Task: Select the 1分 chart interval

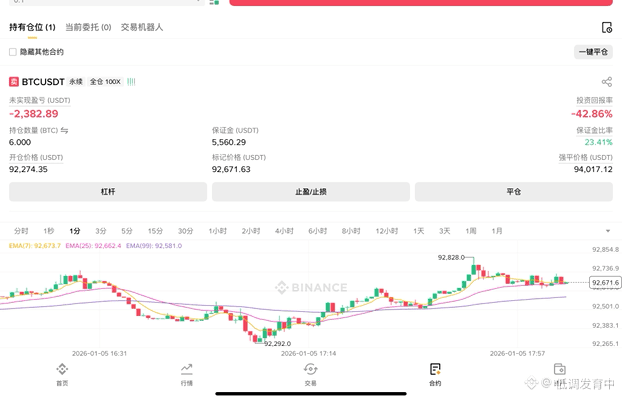Action: tap(75, 231)
